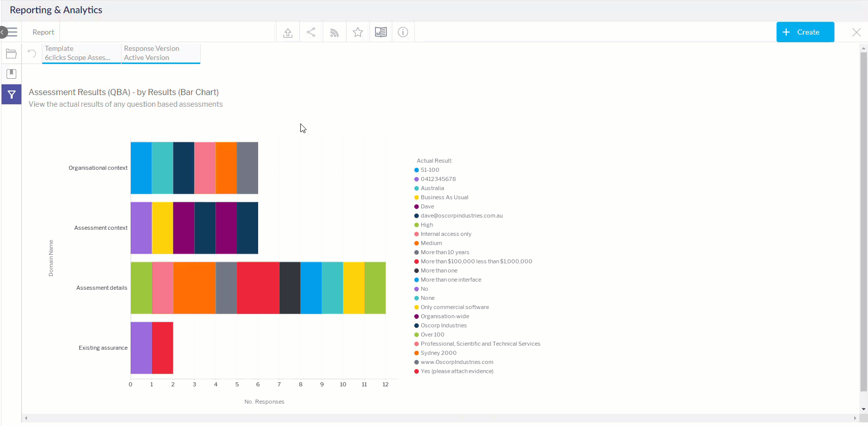
Task: Toggle 'Medium' legend entry visibility
Action: pyautogui.click(x=431, y=243)
